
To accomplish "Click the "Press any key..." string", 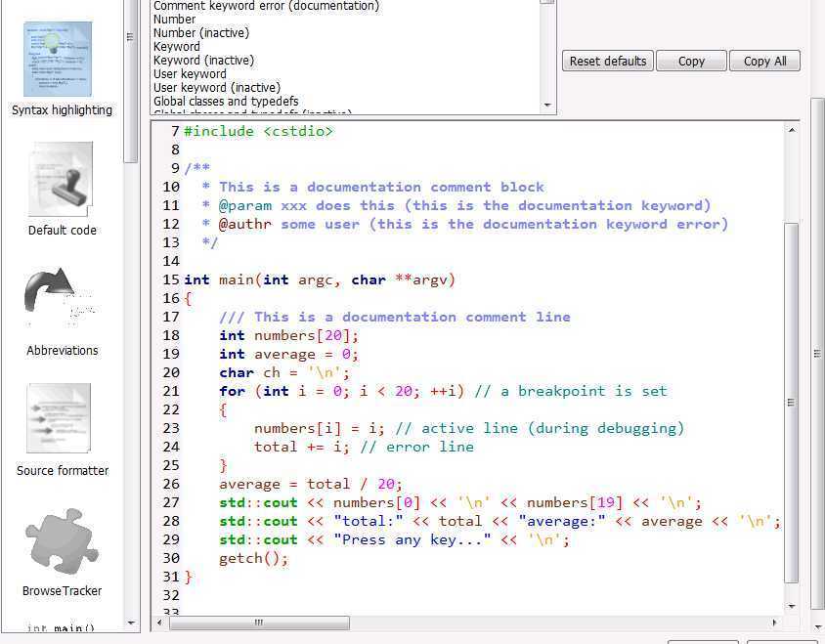I will [412, 539].
